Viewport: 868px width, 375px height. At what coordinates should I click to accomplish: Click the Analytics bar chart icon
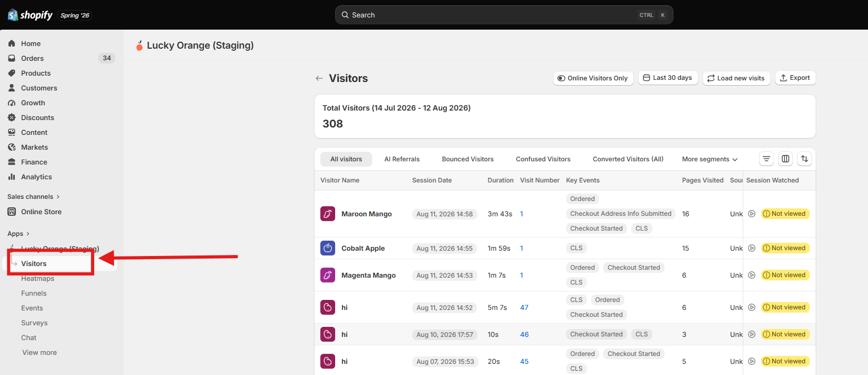point(12,177)
